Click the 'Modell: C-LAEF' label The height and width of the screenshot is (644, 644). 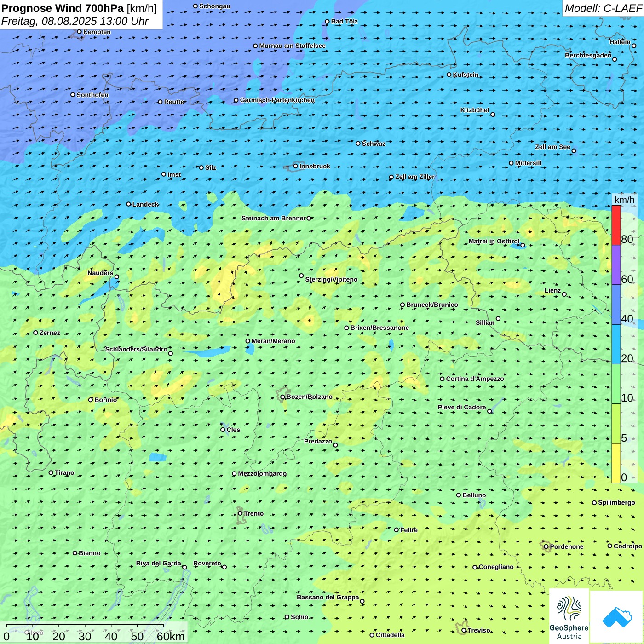pyautogui.click(x=603, y=8)
